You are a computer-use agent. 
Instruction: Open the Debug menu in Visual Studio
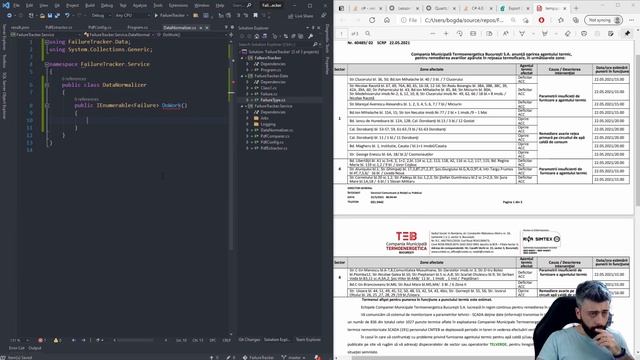107,5
